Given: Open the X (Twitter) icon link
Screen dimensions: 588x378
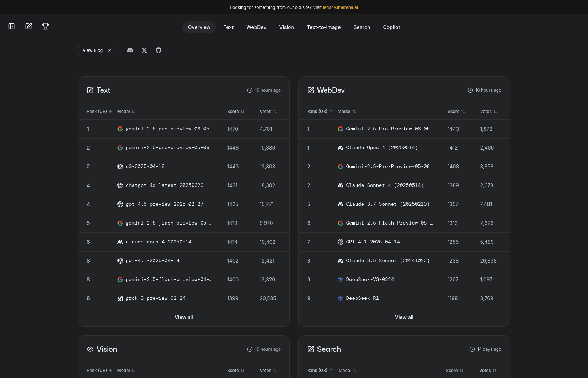Looking at the screenshot, I should 144,50.
